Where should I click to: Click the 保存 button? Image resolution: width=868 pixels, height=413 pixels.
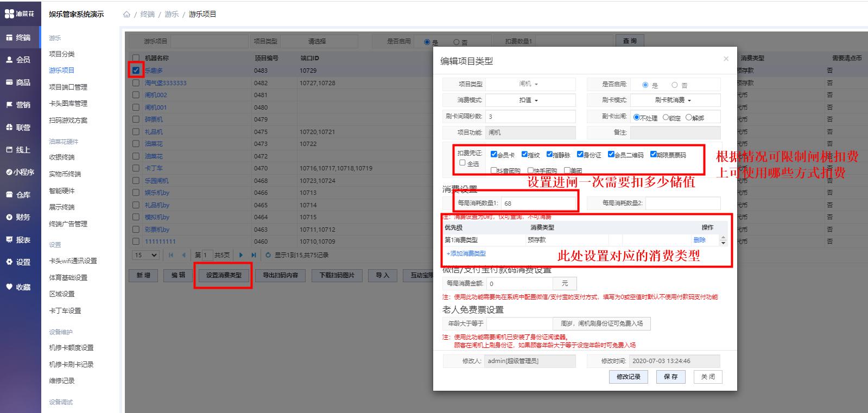tap(670, 377)
